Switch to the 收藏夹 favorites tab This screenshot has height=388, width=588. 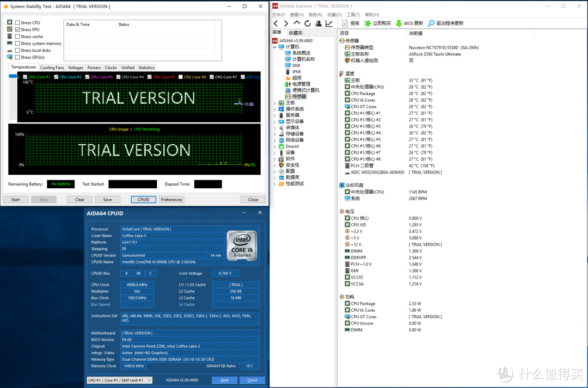(x=296, y=33)
